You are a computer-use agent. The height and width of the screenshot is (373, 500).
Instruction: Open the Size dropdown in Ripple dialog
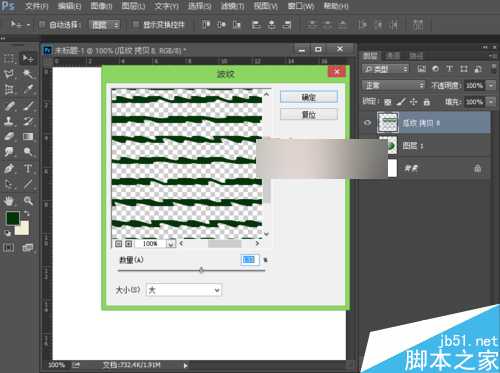tap(184, 290)
